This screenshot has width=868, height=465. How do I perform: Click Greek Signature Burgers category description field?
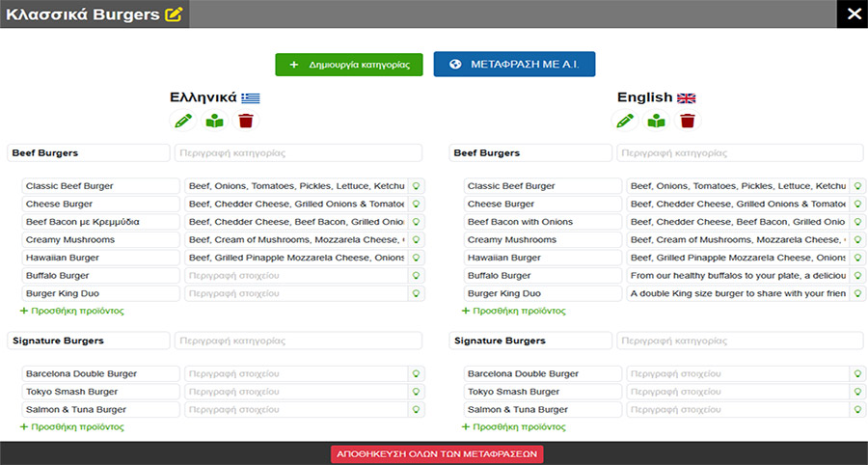[298, 341]
